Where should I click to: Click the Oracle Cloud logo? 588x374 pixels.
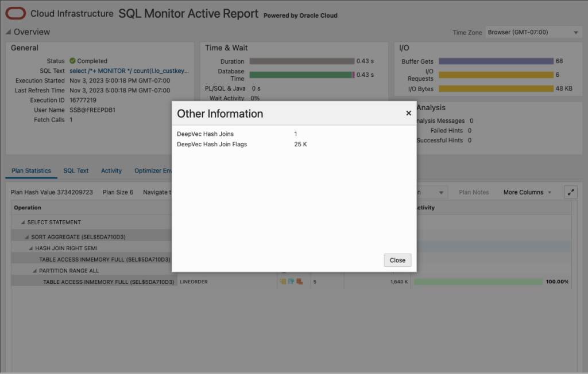point(16,12)
